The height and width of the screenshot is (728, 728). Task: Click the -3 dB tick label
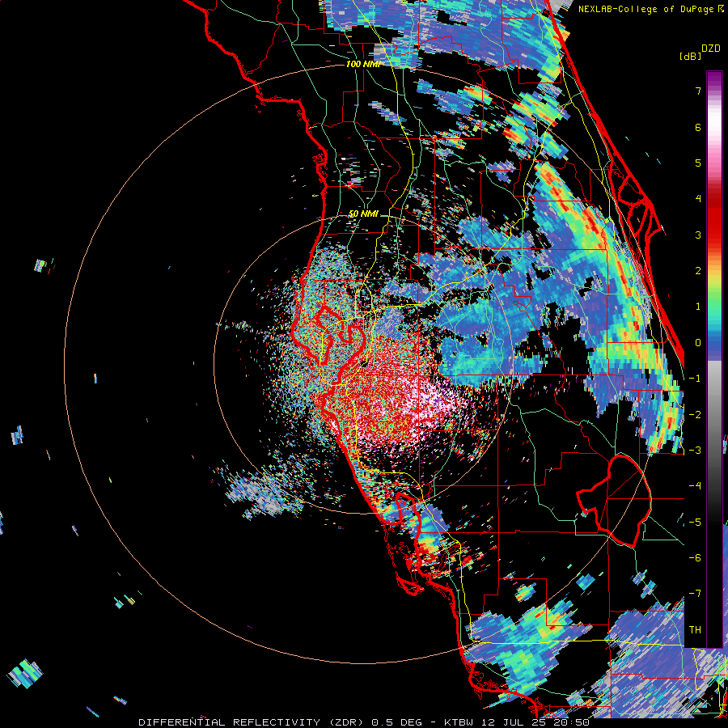point(695,451)
